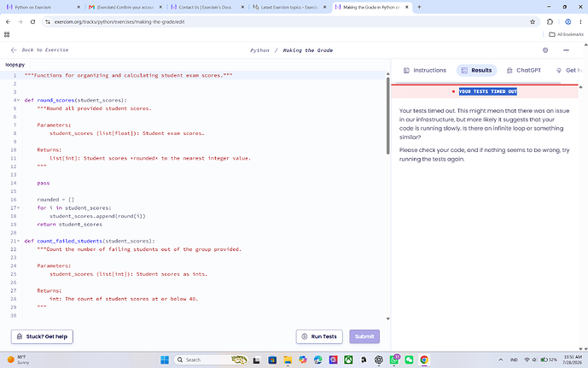Click the Back to Exercise arrow

14,50
